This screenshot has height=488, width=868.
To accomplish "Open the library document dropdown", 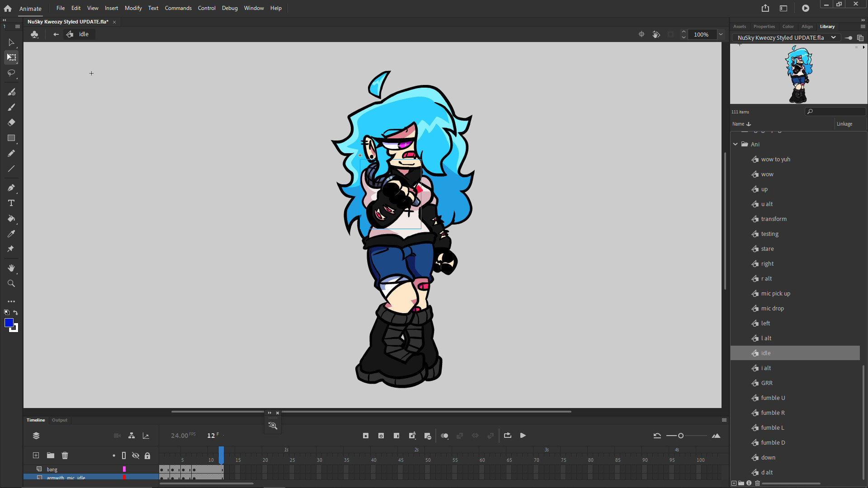I will (x=834, y=38).
